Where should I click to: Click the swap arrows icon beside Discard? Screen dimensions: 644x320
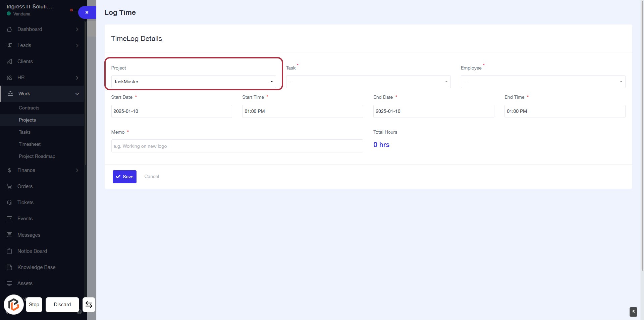(x=89, y=305)
